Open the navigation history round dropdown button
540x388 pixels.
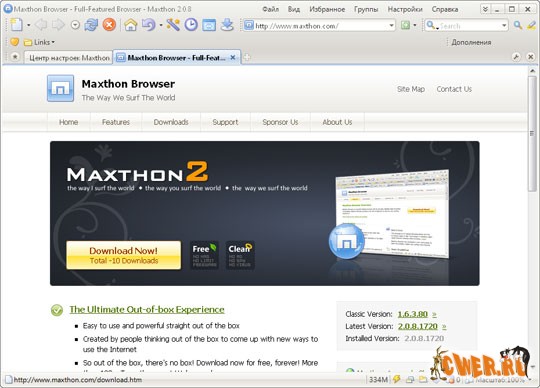pyautogui.click(x=75, y=25)
